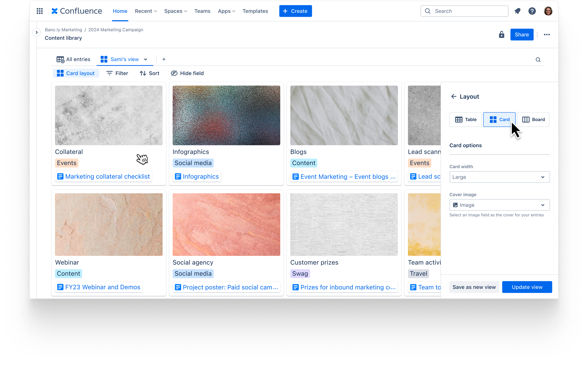Open the Sort toolbar option

coord(150,73)
